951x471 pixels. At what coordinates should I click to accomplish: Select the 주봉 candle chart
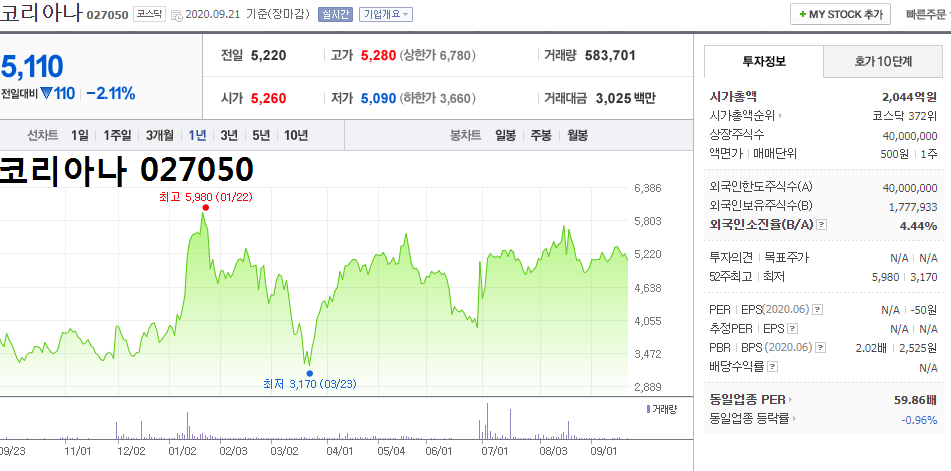coord(541,135)
